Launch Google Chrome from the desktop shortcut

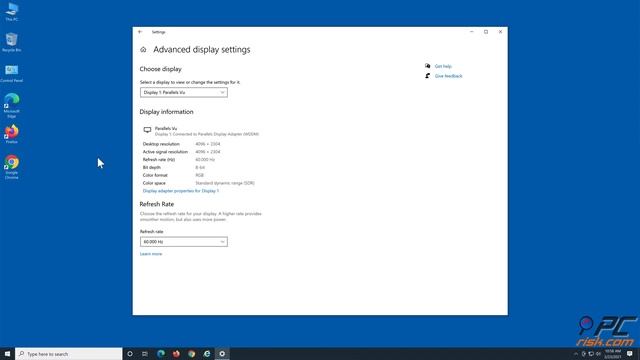[11, 167]
